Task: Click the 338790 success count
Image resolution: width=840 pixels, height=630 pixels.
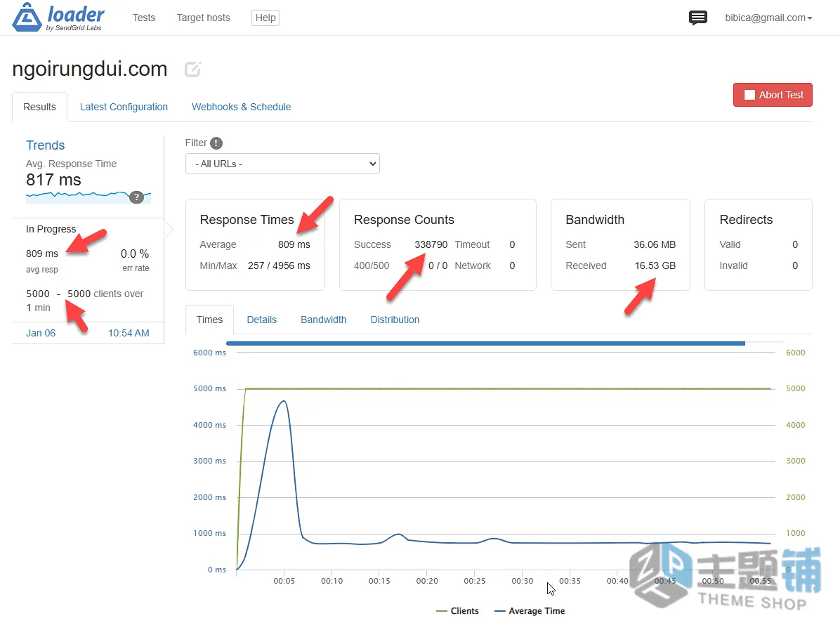Action: 431,245
